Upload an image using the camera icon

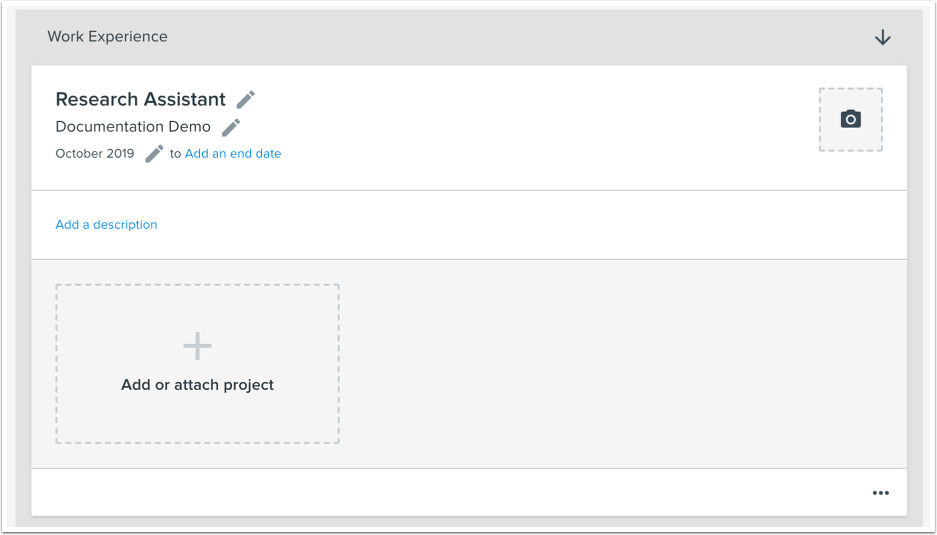pyautogui.click(x=850, y=120)
